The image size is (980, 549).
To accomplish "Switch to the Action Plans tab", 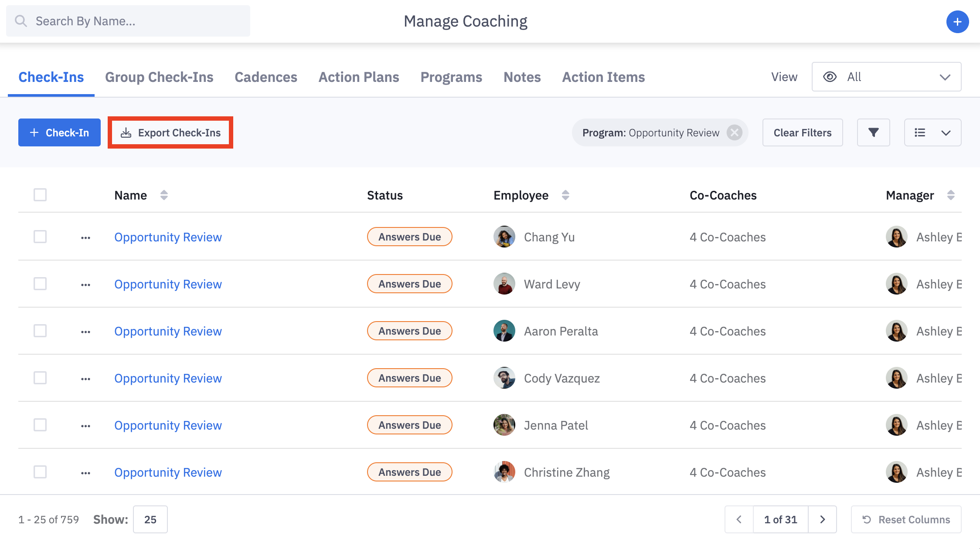I will (x=359, y=77).
